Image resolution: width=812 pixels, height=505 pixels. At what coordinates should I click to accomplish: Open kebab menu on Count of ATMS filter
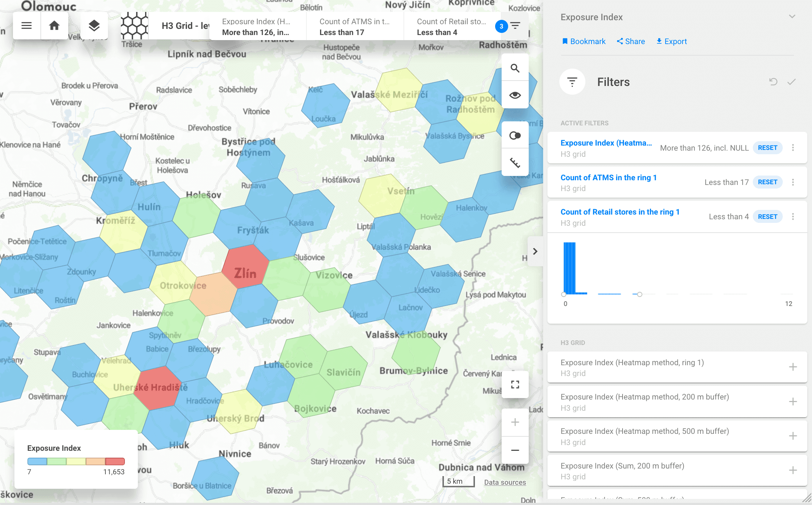pos(793,182)
